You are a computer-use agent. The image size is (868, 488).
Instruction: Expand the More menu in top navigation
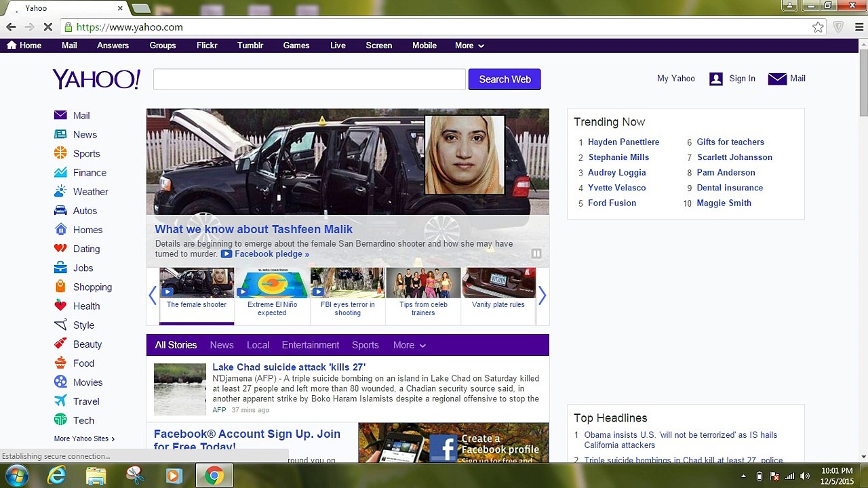469,45
